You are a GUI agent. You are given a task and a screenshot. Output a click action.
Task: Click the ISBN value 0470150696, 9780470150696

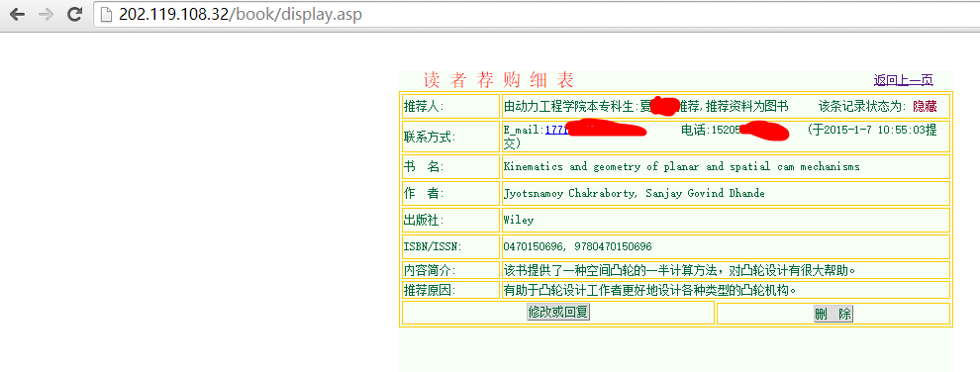tap(577, 246)
